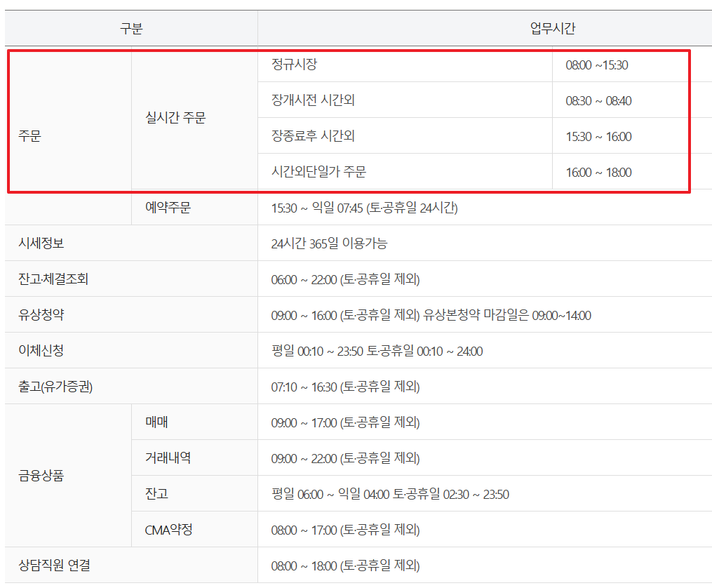The width and height of the screenshot is (712, 588).
Task: Select the 장종료후 시간외 cell
Action: [305, 135]
